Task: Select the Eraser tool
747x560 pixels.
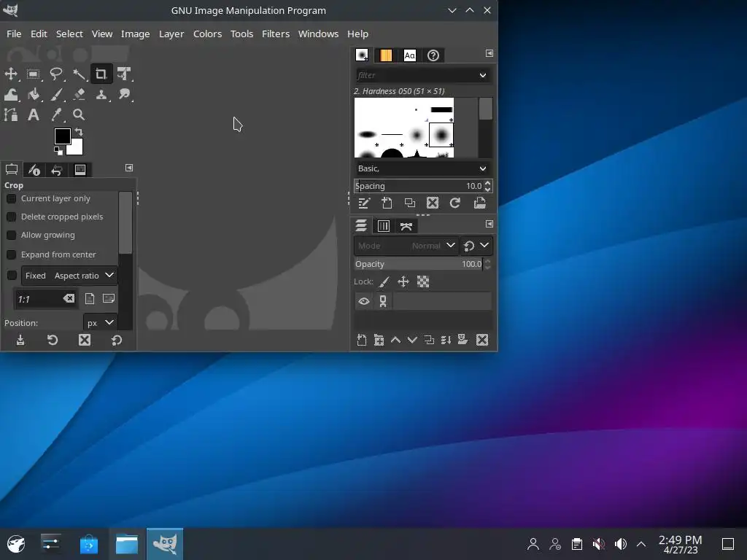Action: (x=79, y=94)
